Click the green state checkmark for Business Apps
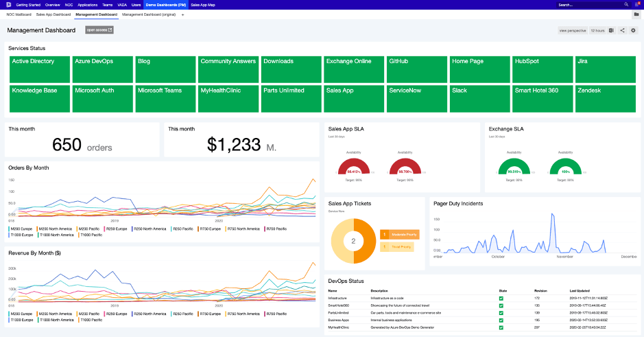 pyautogui.click(x=501, y=320)
